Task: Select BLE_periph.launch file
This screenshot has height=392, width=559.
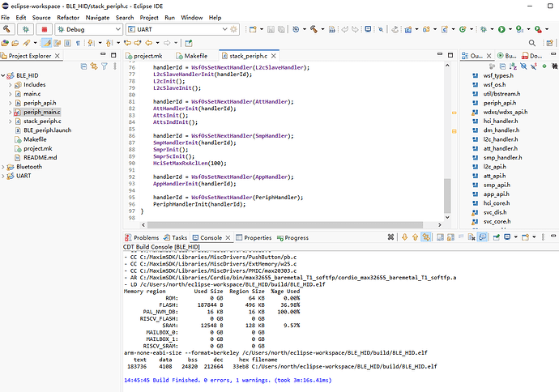Action: coord(48,130)
